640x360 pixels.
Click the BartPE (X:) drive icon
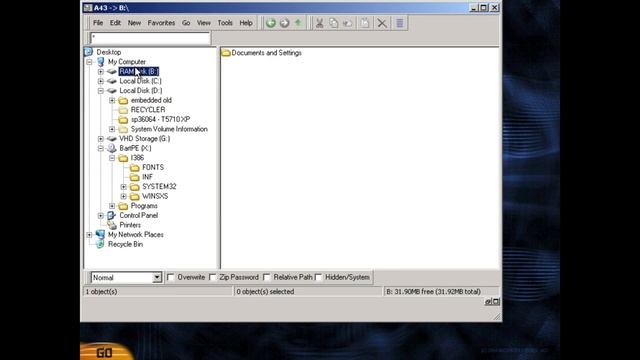(x=112, y=148)
